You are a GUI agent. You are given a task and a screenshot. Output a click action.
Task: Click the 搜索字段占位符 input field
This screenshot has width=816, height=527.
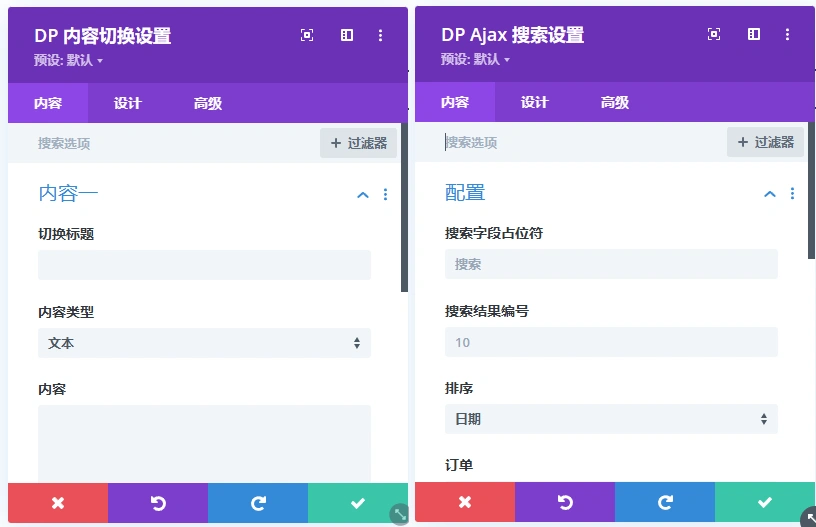pyautogui.click(x=611, y=264)
